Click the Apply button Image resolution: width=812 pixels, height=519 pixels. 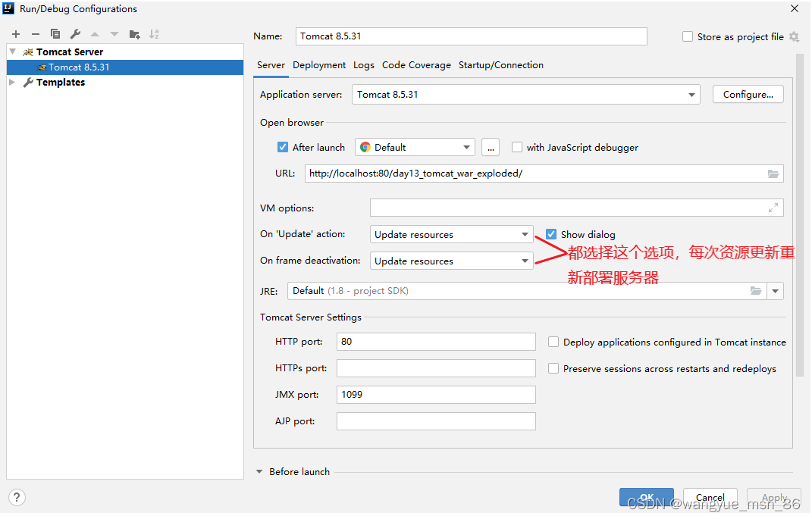point(773,497)
